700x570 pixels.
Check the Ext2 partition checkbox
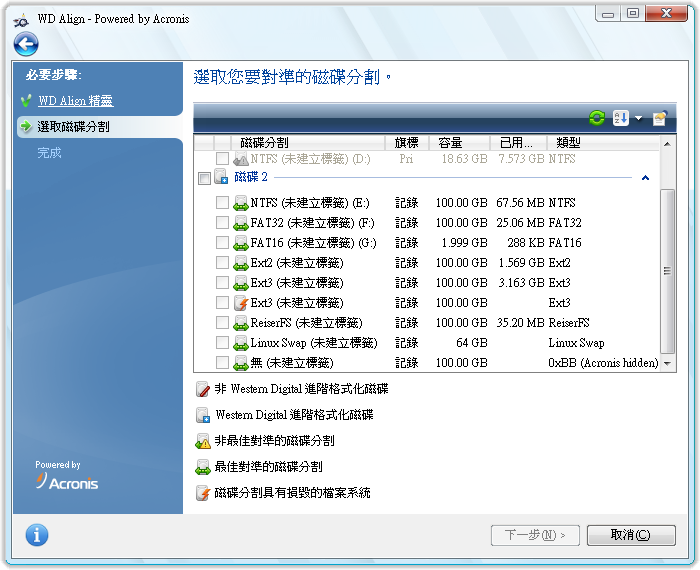coord(222,262)
